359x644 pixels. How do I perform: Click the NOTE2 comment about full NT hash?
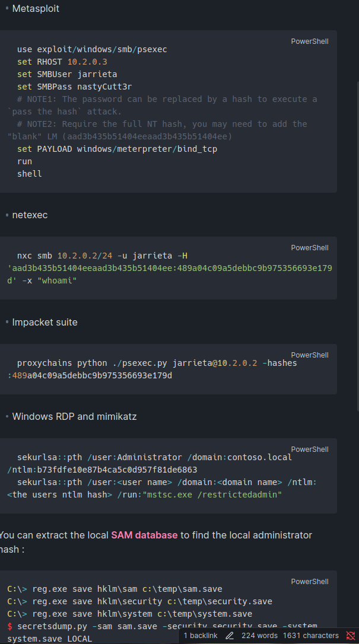click(157, 130)
